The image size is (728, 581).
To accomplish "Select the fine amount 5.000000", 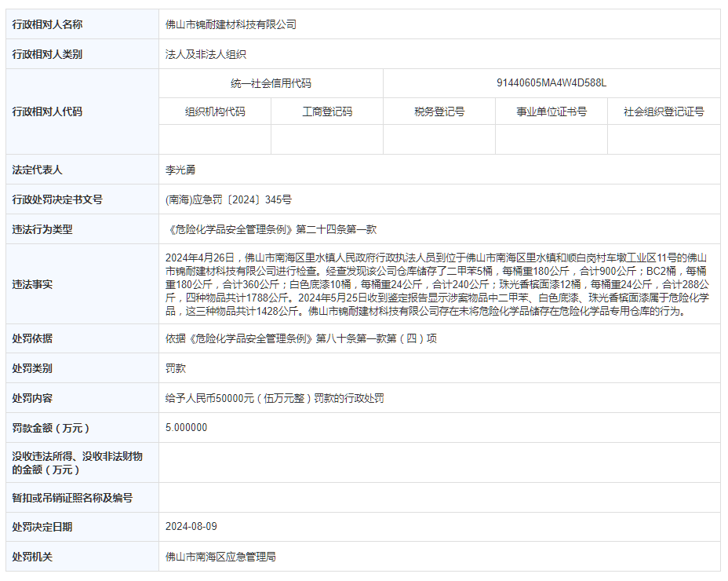I will 186,428.
